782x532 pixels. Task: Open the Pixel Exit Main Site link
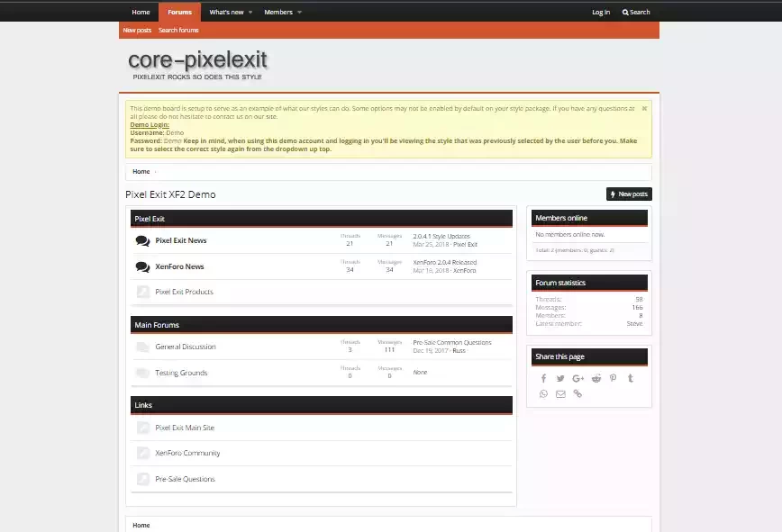[x=185, y=428]
